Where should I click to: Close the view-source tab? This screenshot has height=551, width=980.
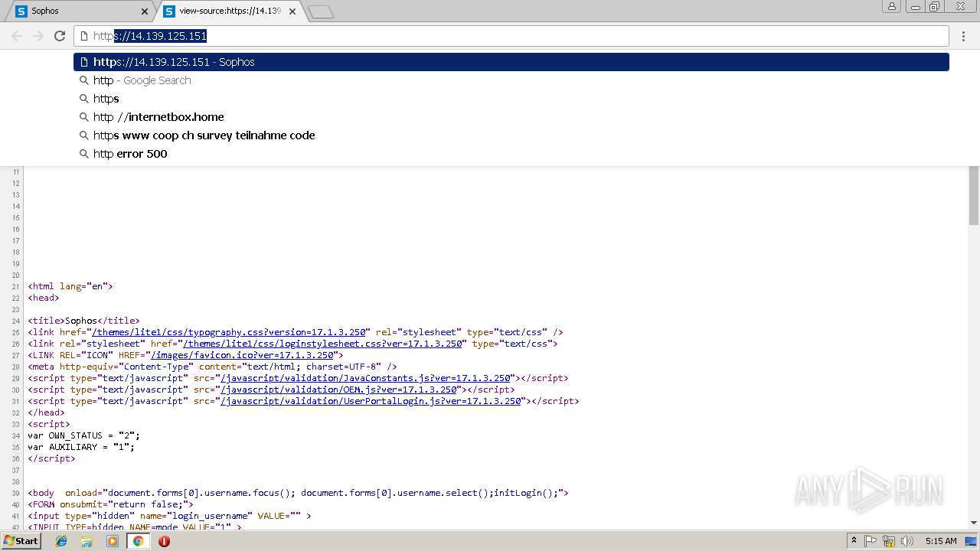pos(292,11)
